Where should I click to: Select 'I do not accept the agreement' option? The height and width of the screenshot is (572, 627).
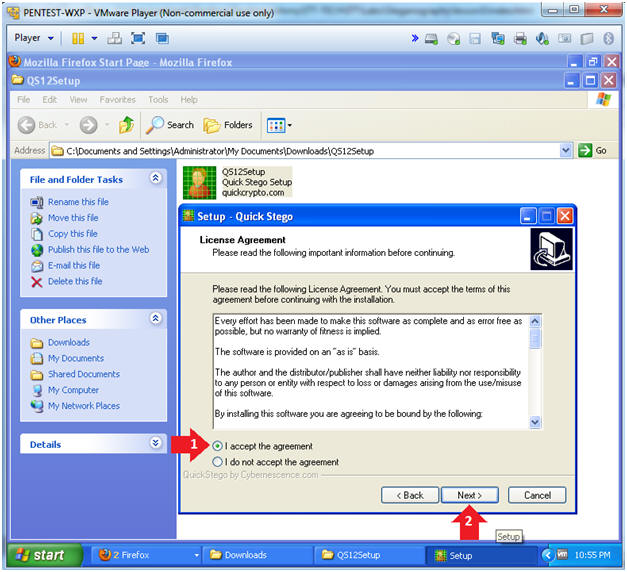tap(217, 462)
